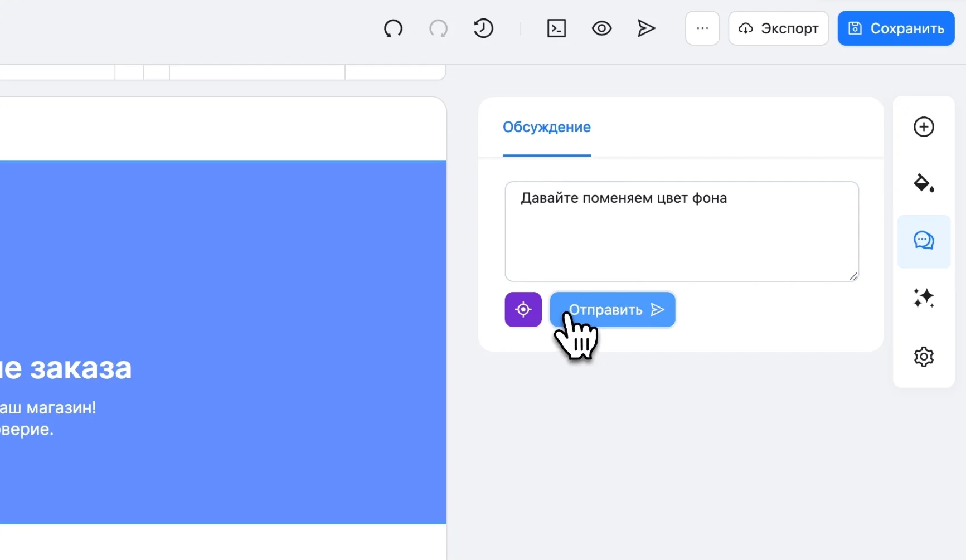Click the purple target locator button
Screen dimensions: 966x560
point(523,310)
